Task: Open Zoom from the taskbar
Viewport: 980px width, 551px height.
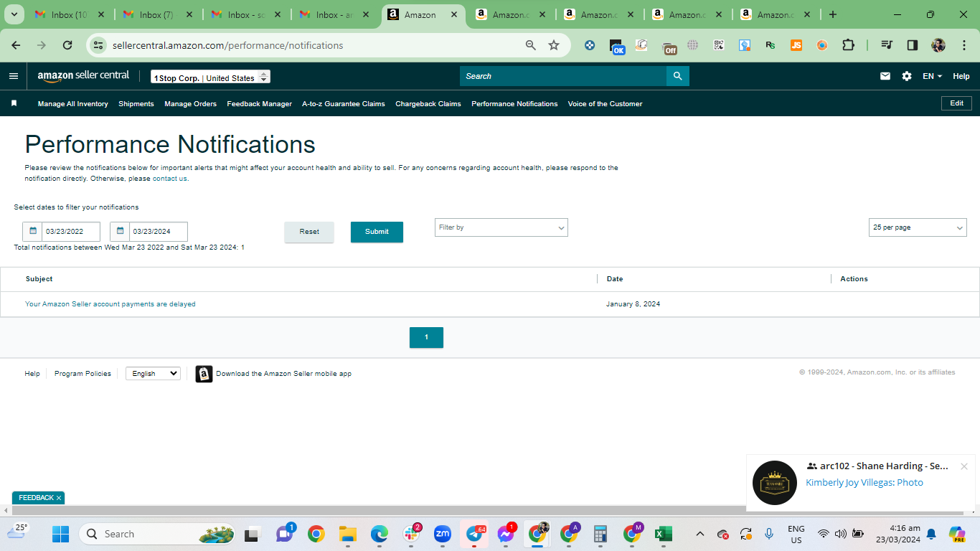Action: [443, 534]
